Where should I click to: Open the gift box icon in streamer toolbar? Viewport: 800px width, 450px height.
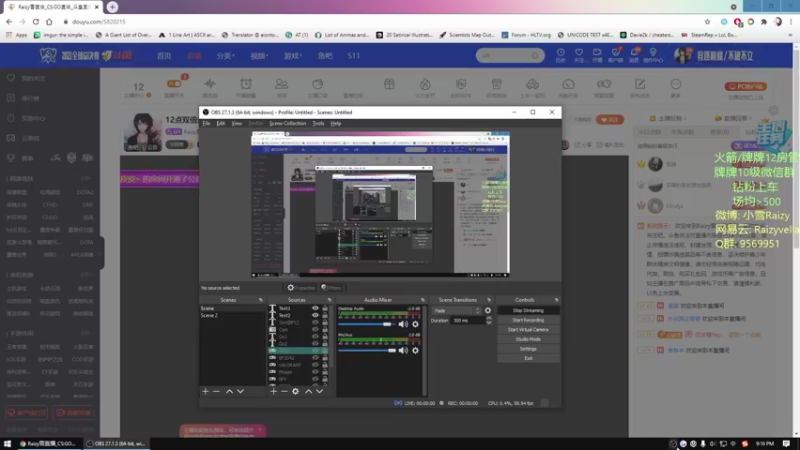pos(389,84)
